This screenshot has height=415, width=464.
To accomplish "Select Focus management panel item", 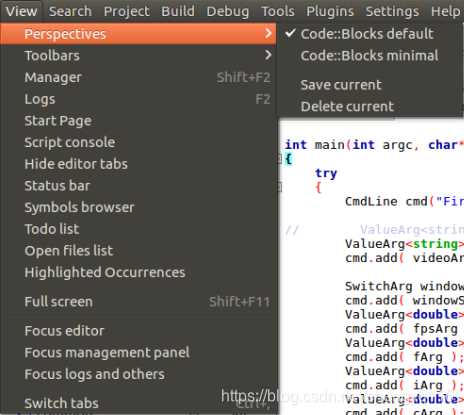I will point(138,352).
